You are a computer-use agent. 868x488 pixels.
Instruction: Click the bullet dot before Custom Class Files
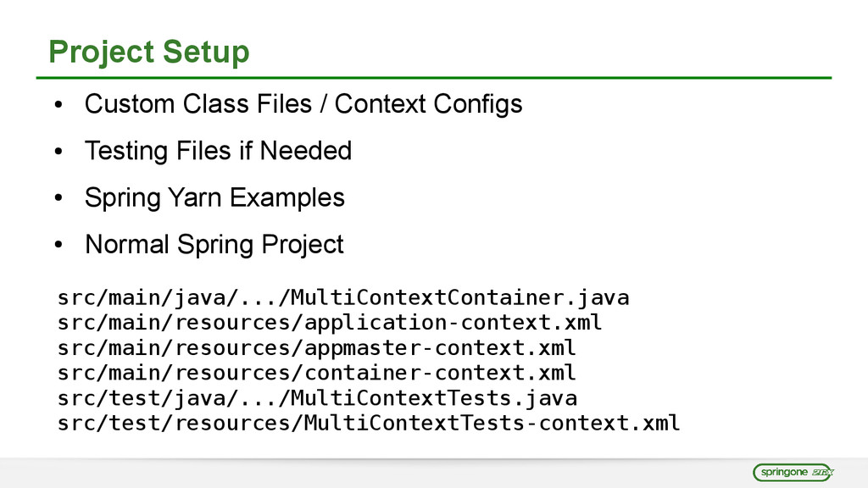pos(58,106)
